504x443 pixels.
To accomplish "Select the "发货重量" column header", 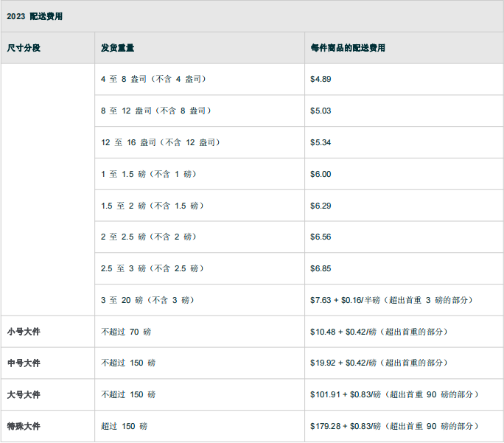I will (x=117, y=48).
